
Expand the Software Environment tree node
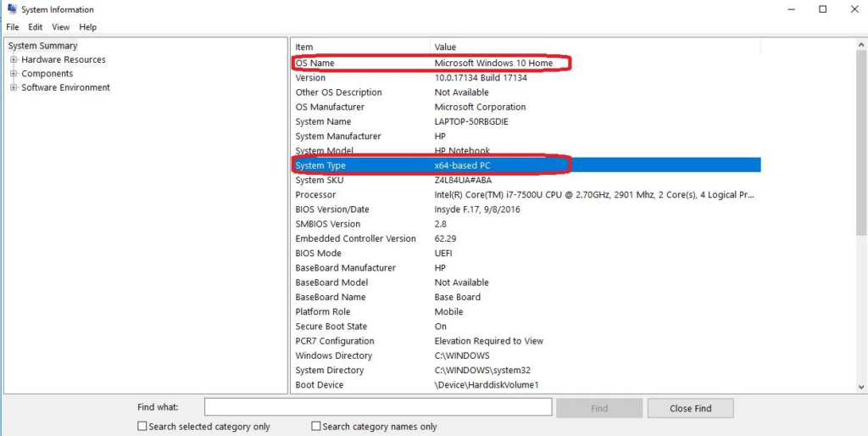[x=14, y=87]
